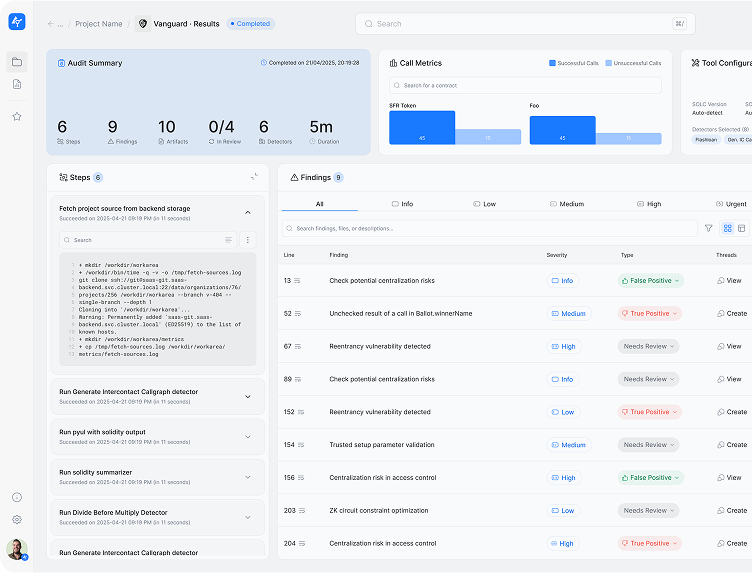Click the line details icon for line 52
The width and height of the screenshot is (752, 573).
(298, 314)
